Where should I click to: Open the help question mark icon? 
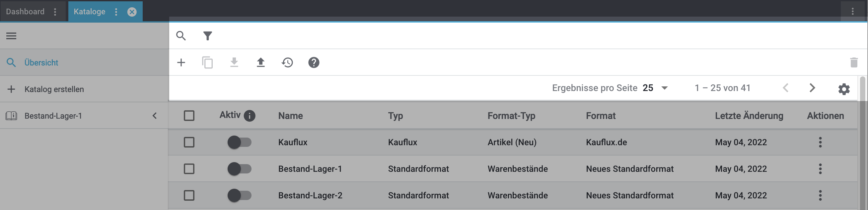tap(314, 62)
